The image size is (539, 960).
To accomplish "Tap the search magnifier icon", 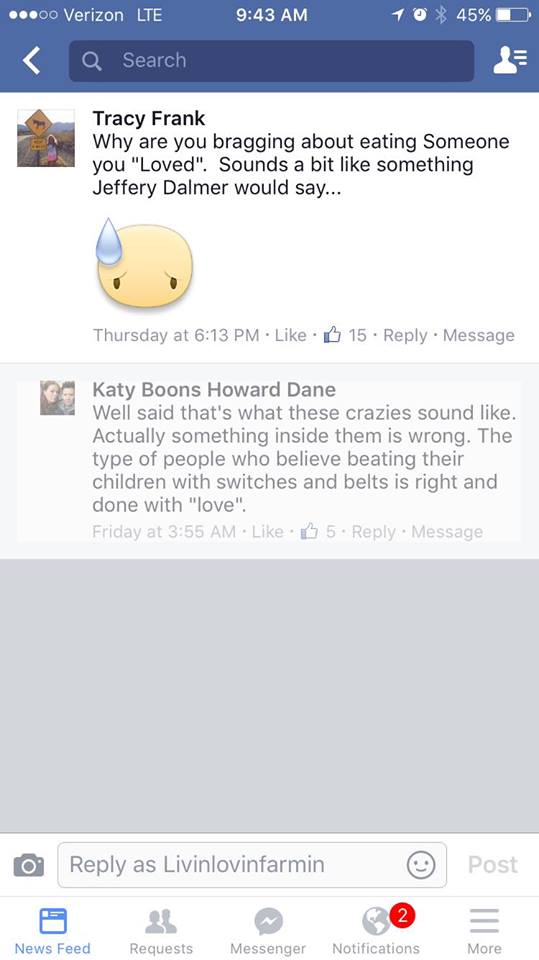I will click(91, 60).
